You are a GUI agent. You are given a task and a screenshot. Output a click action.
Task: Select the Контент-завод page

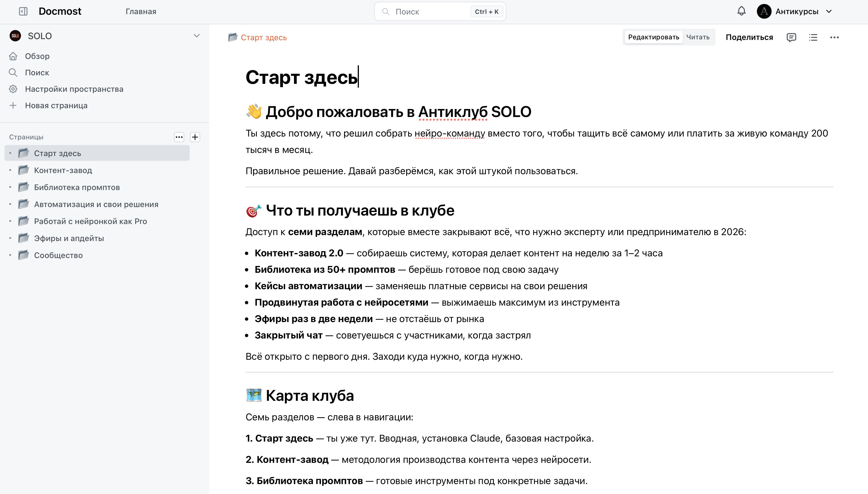[63, 170]
